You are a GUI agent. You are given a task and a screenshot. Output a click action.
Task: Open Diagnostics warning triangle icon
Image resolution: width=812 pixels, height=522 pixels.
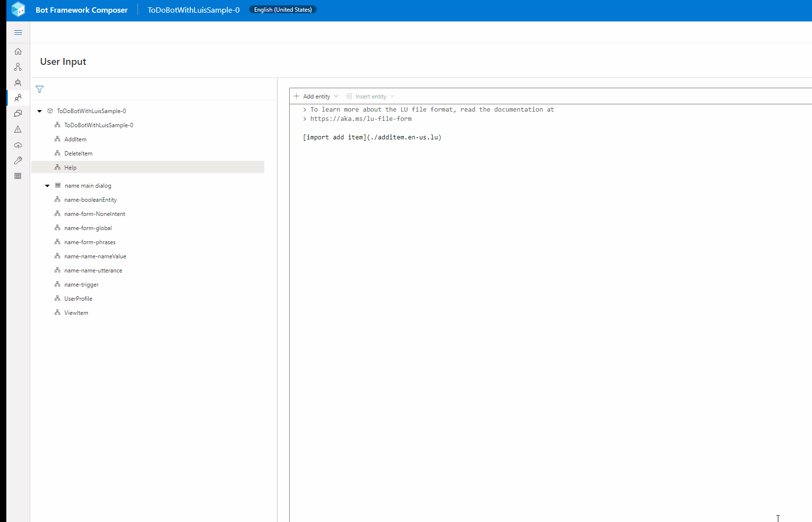pos(18,129)
